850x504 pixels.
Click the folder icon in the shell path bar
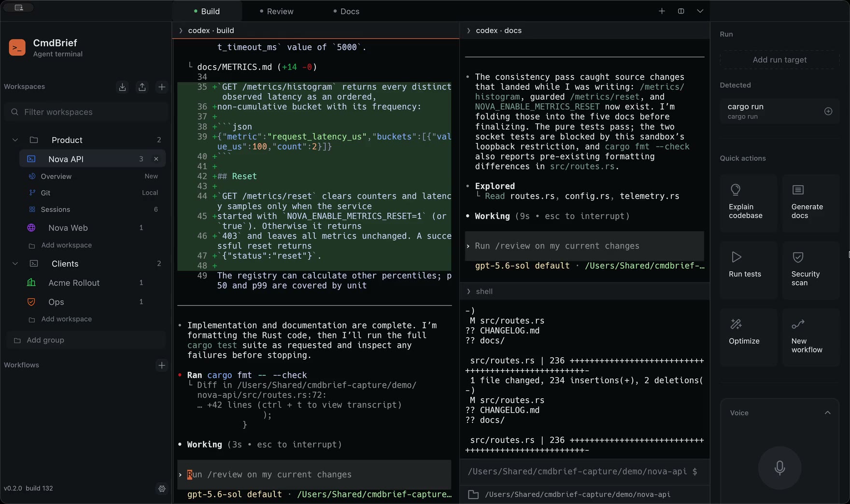point(473,494)
